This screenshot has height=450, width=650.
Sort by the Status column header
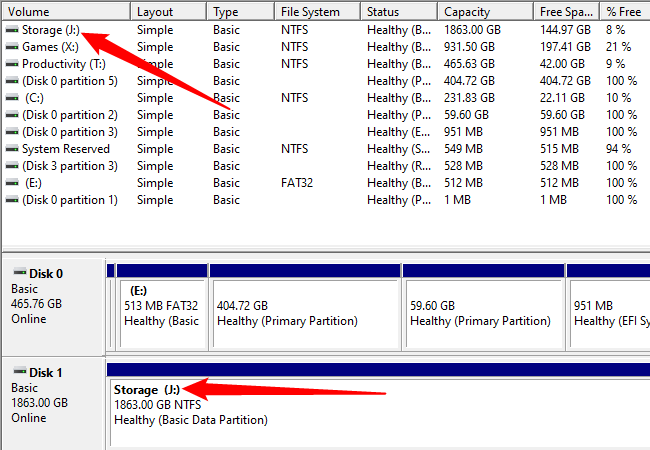pos(399,12)
